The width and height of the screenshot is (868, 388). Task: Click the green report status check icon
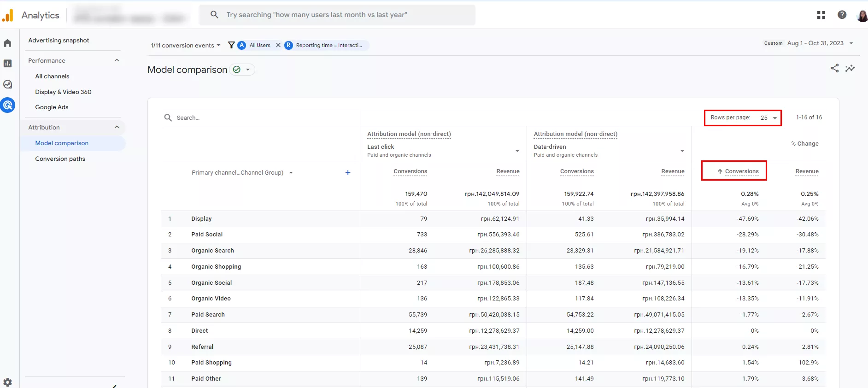(x=237, y=70)
